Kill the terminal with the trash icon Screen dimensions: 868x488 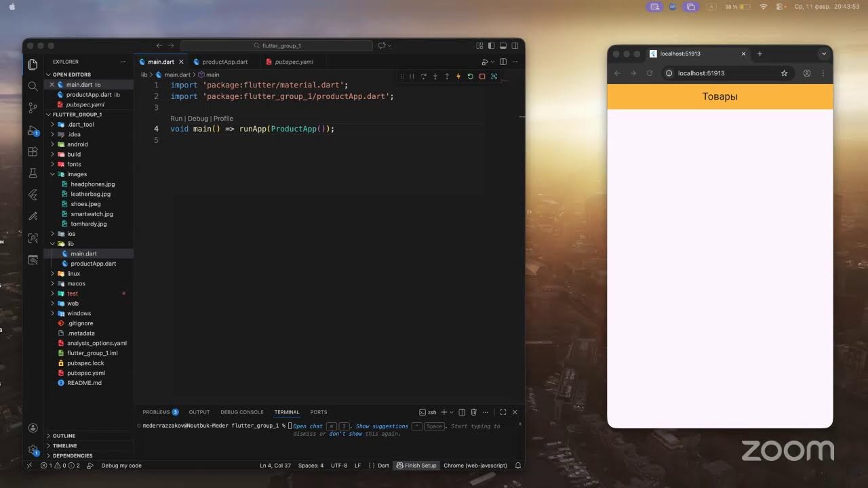[x=474, y=412]
